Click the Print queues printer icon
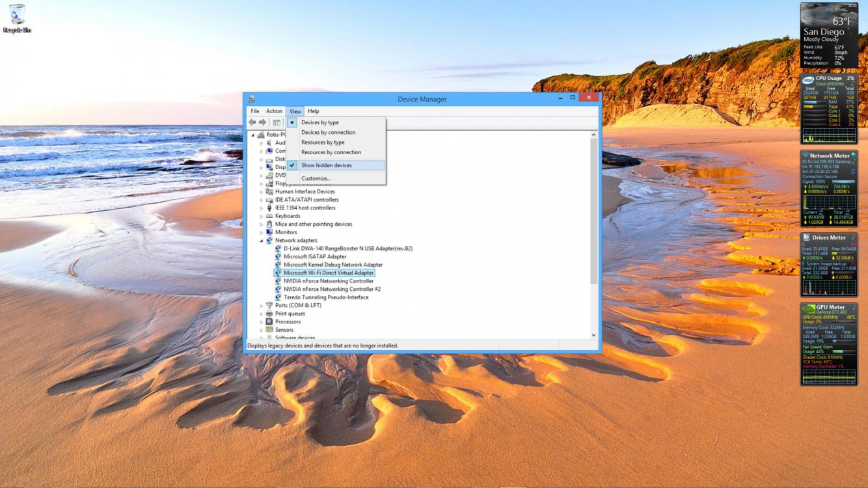This screenshot has width=868, height=488. (x=269, y=314)
